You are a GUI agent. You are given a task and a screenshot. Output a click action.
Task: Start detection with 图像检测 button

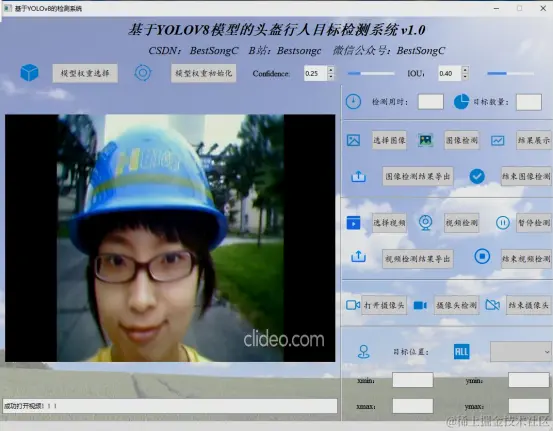461,140
